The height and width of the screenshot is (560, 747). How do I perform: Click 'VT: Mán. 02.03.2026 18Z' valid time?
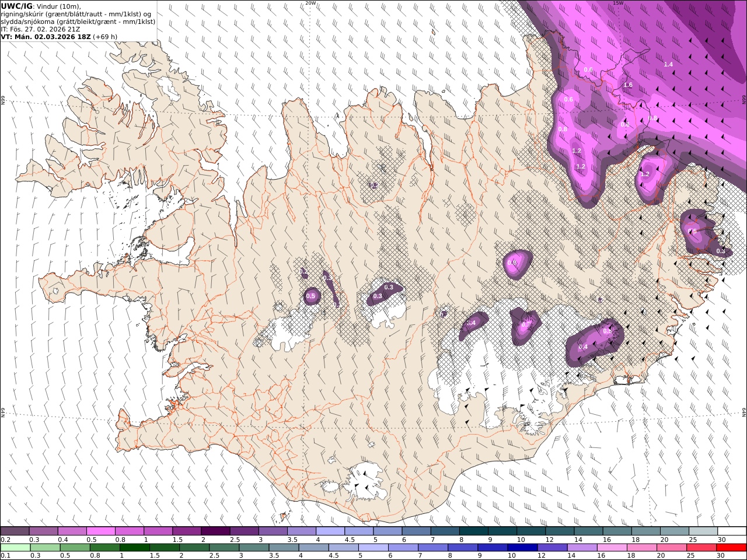click(46, 36)
